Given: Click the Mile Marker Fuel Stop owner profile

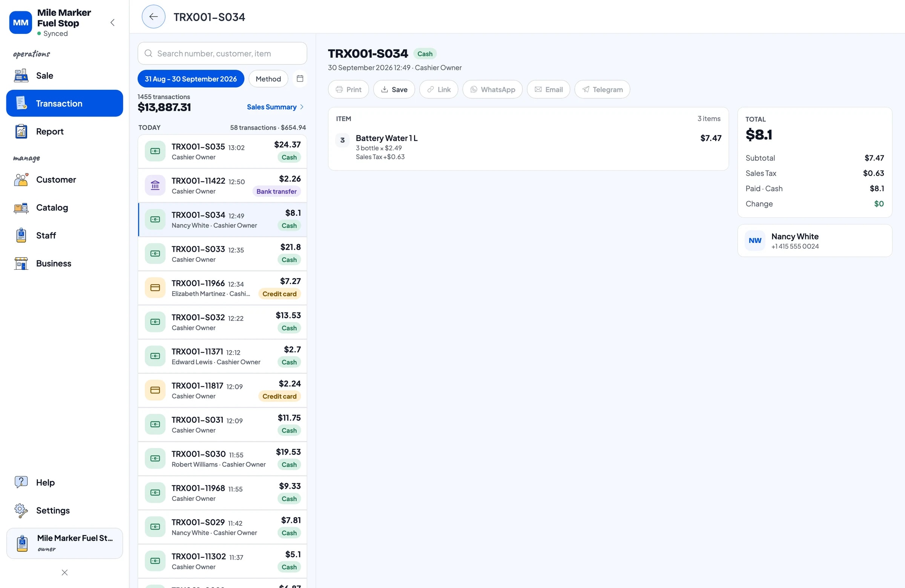Looking at the screenshot, I should tap(64, 543).
